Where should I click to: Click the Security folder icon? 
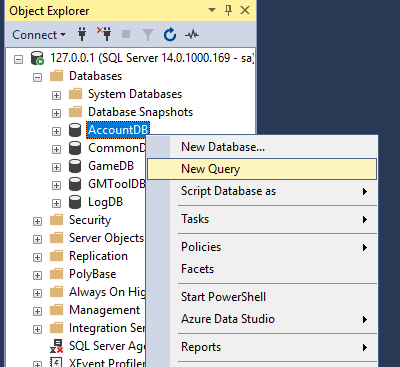coord(56,220)
